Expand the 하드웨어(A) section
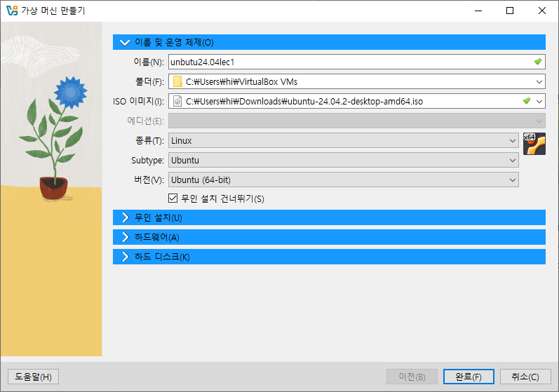 pyautogui.click(x=329, y=237)
